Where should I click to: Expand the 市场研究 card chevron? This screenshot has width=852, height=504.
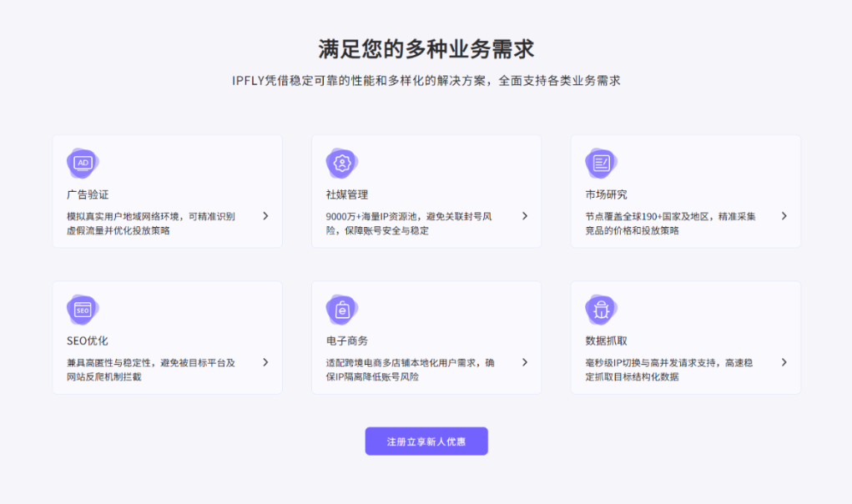[784, 215]
